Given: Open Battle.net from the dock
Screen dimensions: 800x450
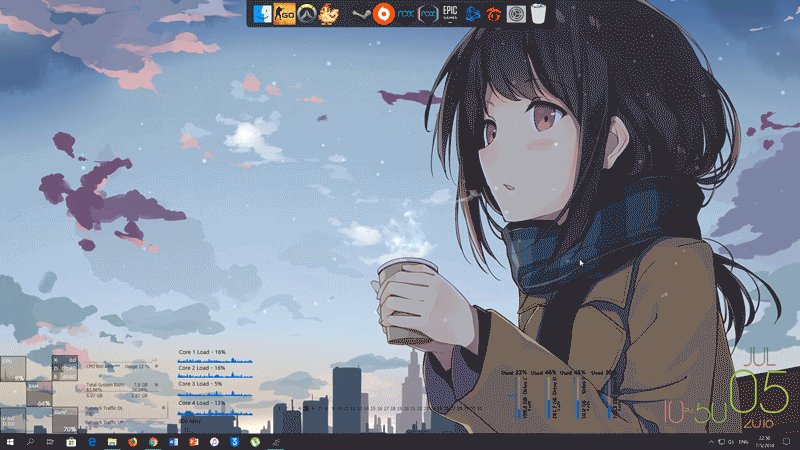Looking at the screenshot, I should (x=472, y=14).
